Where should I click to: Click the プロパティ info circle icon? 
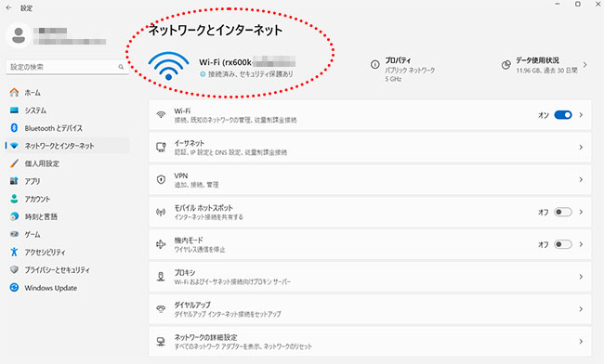coord(374,64)
